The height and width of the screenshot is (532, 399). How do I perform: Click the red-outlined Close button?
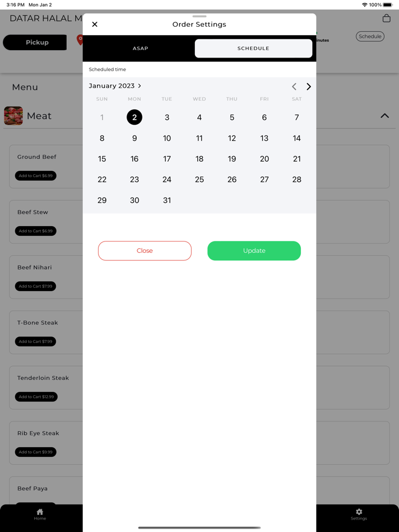(x=145, y=251)
